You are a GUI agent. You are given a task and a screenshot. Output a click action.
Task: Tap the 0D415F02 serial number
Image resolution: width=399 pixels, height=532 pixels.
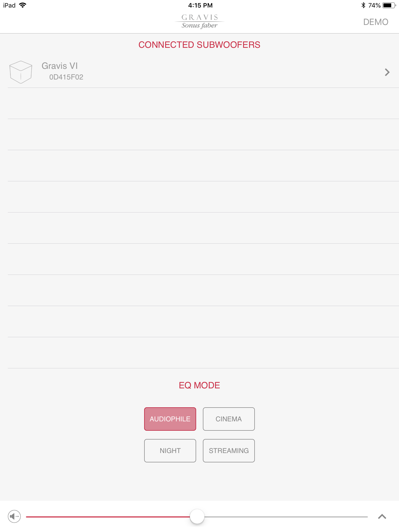point(66,77)
